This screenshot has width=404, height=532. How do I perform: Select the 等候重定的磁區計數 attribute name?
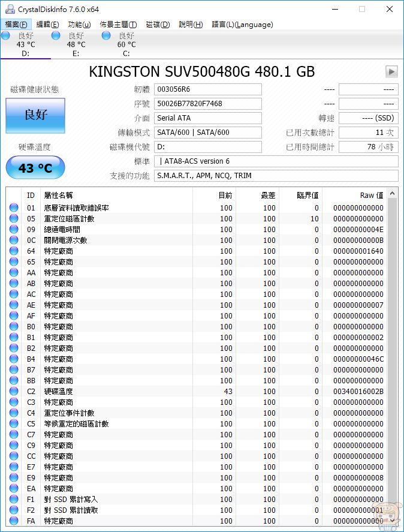(76, 424)
